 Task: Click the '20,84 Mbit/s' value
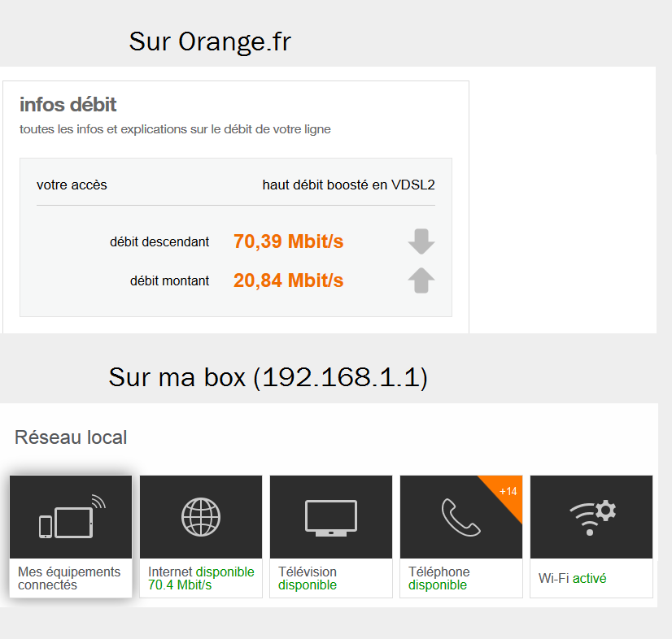point(289,280)
